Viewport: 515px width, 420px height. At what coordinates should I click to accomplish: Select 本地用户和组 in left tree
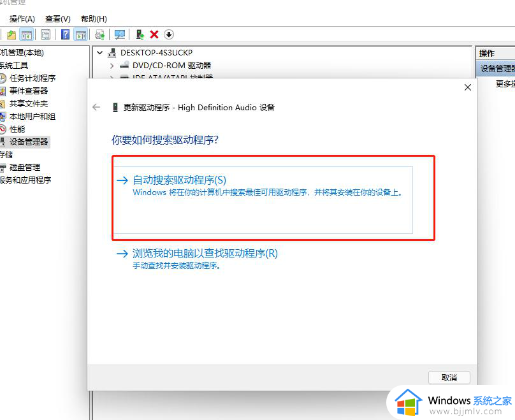pos(32,117)
